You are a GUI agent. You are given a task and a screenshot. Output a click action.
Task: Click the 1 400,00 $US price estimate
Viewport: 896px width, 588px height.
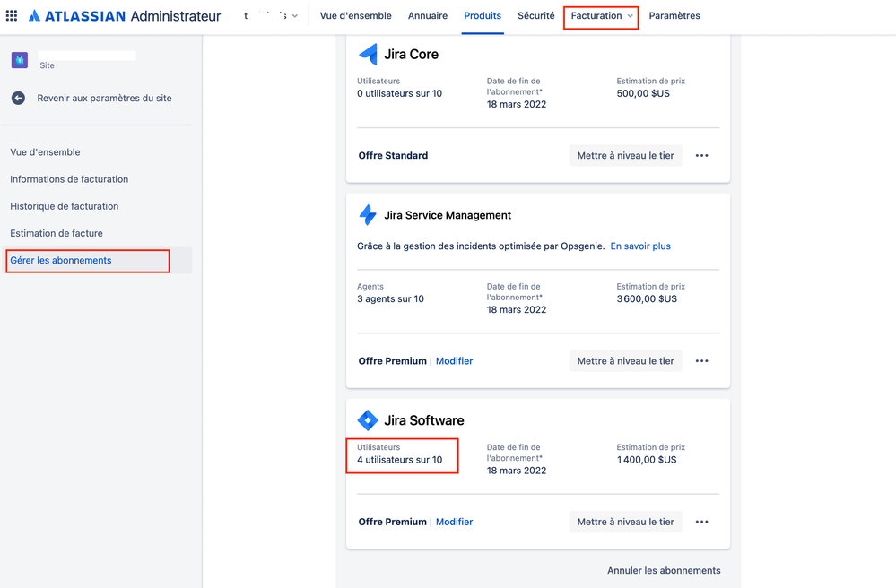[647, 460]
